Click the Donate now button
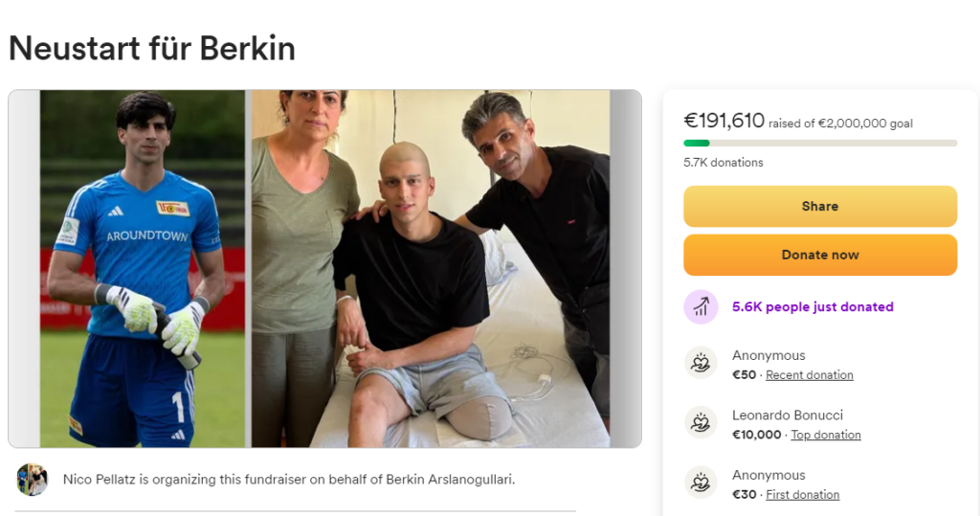980x516 pixels. [820, 255]
